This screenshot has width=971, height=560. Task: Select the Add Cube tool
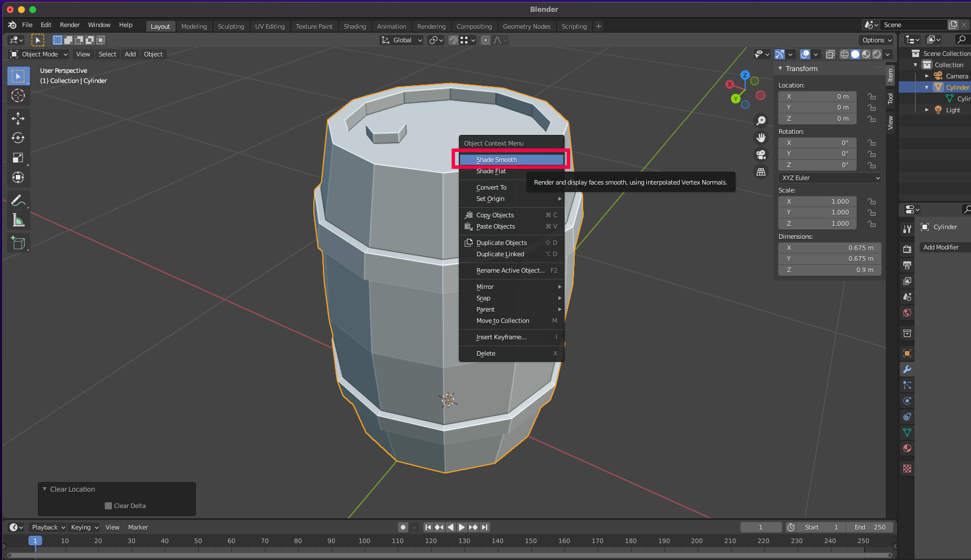[x=18, y=243]
